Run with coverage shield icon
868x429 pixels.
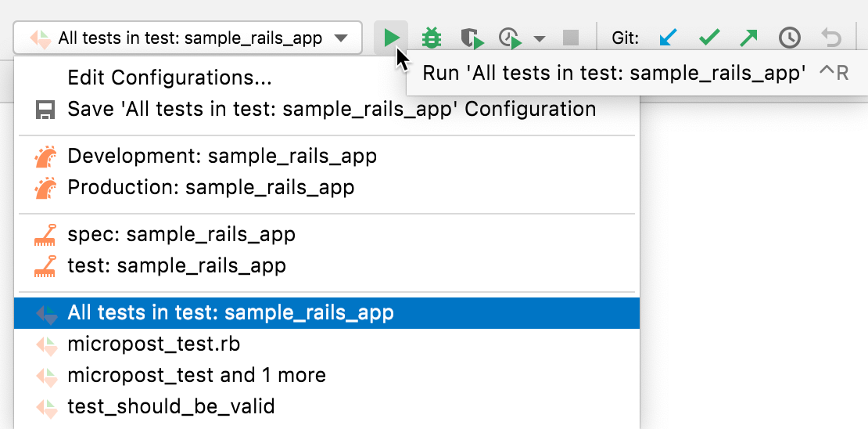pos(471,38)
